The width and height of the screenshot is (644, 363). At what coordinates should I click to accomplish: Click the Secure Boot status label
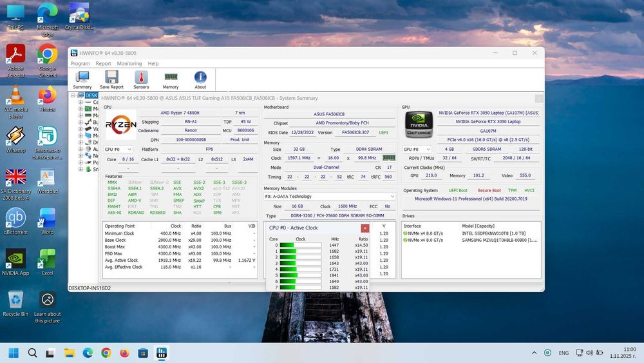click(489, 190)
